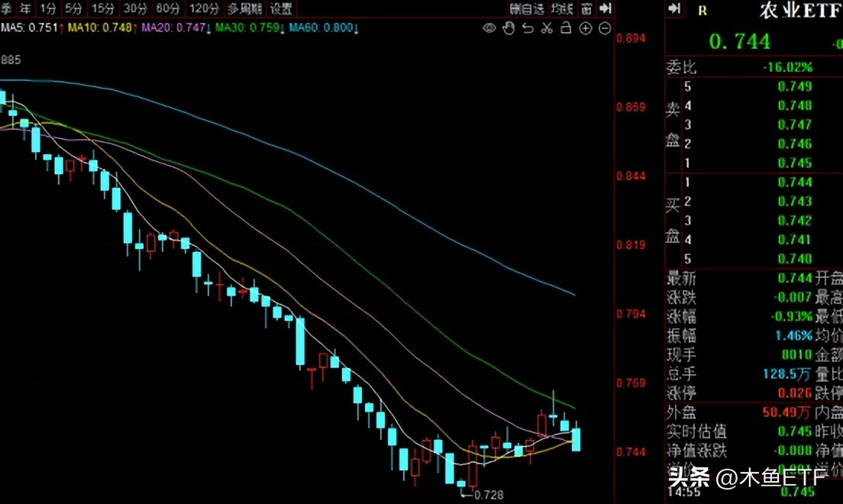Select the scissors cut tool

[x=547, y=28]
